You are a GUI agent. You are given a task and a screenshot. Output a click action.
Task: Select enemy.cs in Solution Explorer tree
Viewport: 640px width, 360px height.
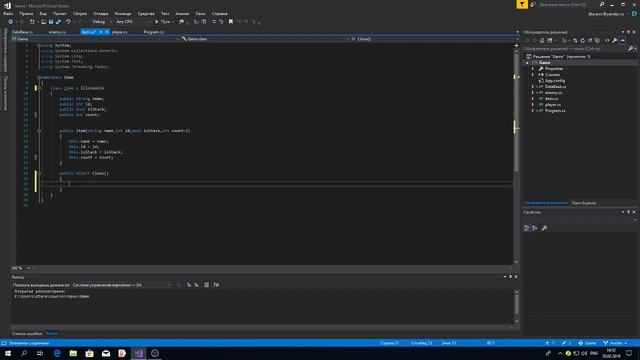[x=553, y=93]
